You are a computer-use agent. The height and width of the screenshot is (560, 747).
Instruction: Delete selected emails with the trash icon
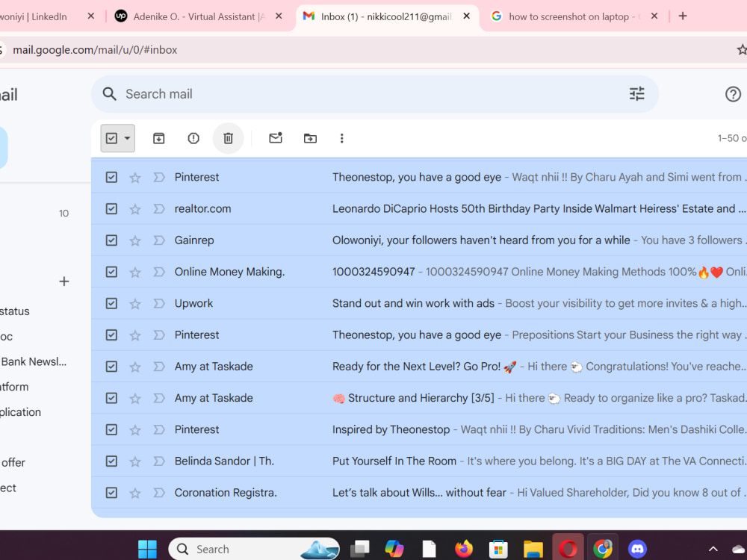(228, 138)
